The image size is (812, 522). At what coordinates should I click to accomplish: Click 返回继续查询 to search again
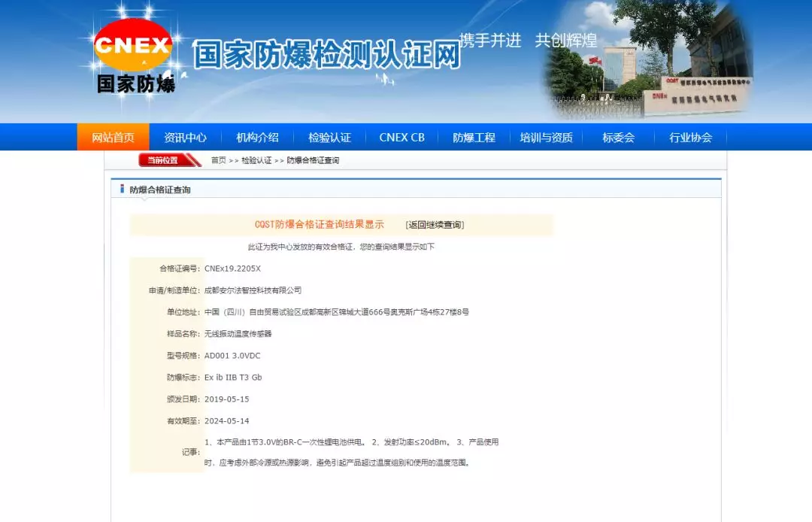point(435,225)
